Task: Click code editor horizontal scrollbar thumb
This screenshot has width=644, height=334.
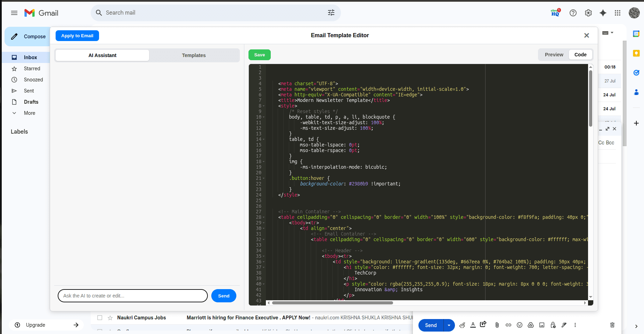Action: click(x=333, y=303)
